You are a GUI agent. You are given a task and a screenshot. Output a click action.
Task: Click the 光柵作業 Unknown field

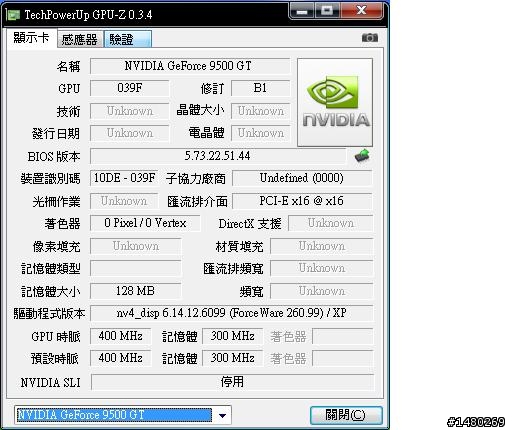coord(124,201)
